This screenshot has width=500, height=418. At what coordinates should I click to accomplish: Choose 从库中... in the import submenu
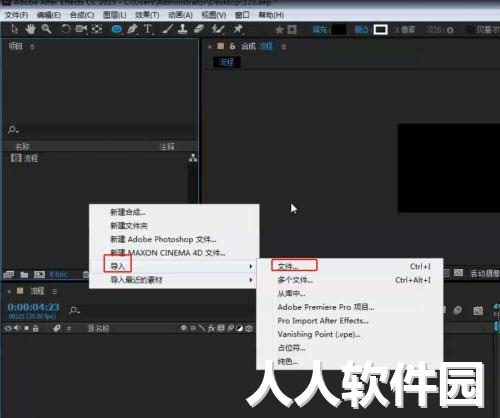(350, 294)
